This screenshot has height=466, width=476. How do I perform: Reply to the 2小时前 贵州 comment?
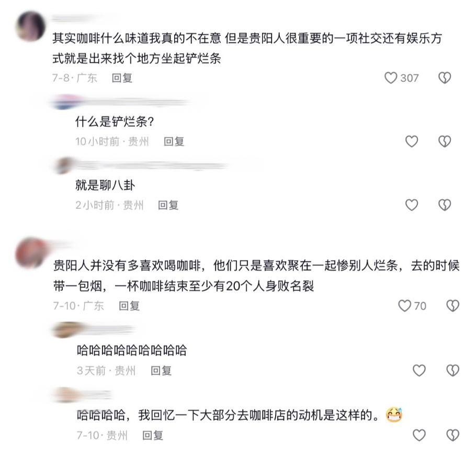(168, 205)
